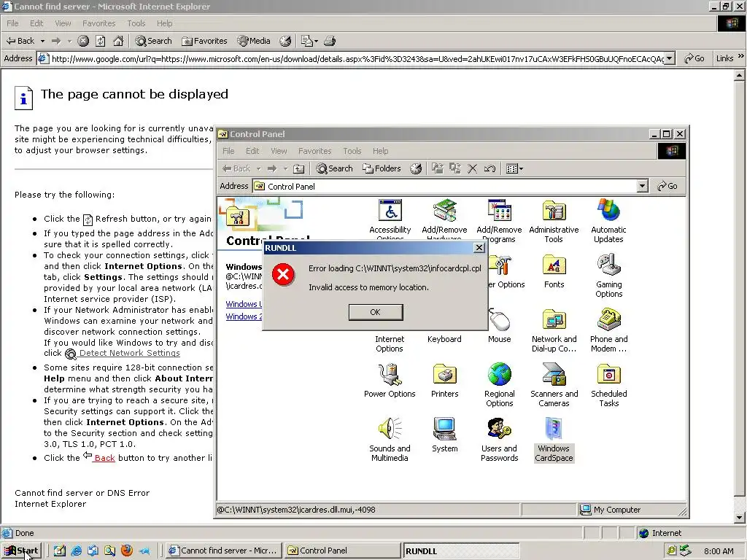Expand Internet Explorer address bar dropdown
The height and width of the screenshot is (560, 747).
click(x=670, y=58)
